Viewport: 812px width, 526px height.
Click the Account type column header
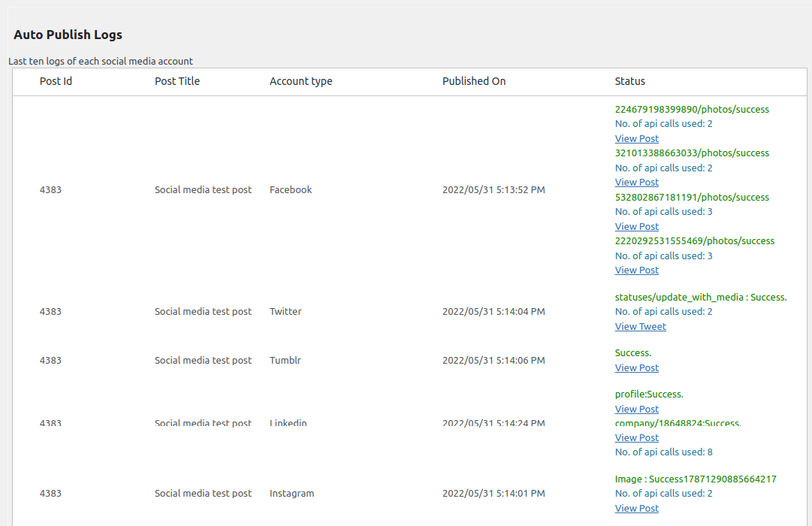300,81
